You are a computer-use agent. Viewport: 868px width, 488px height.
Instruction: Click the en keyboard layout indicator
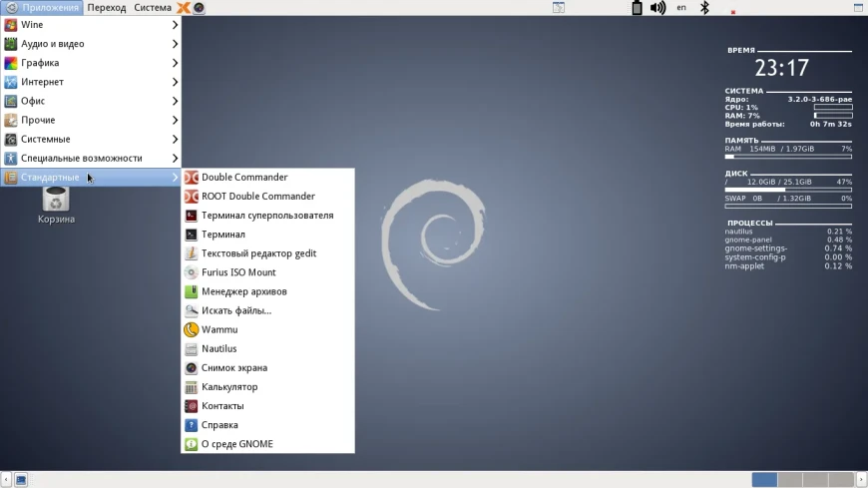681,8
